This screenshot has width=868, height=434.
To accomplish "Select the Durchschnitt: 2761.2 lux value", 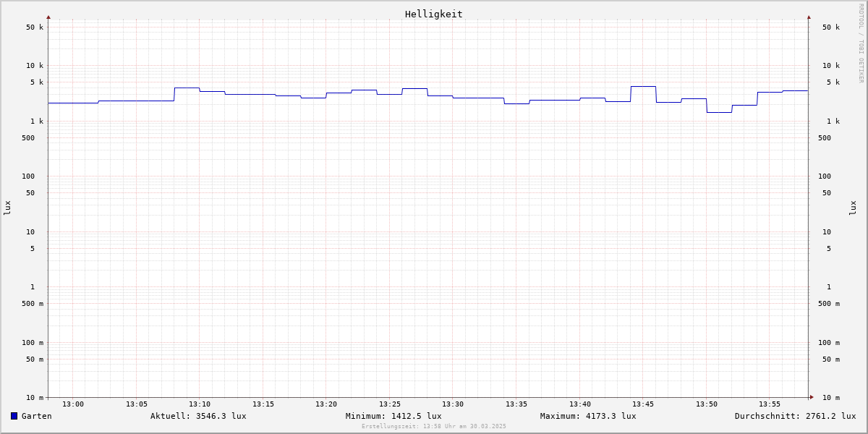I will click(796, 416).
